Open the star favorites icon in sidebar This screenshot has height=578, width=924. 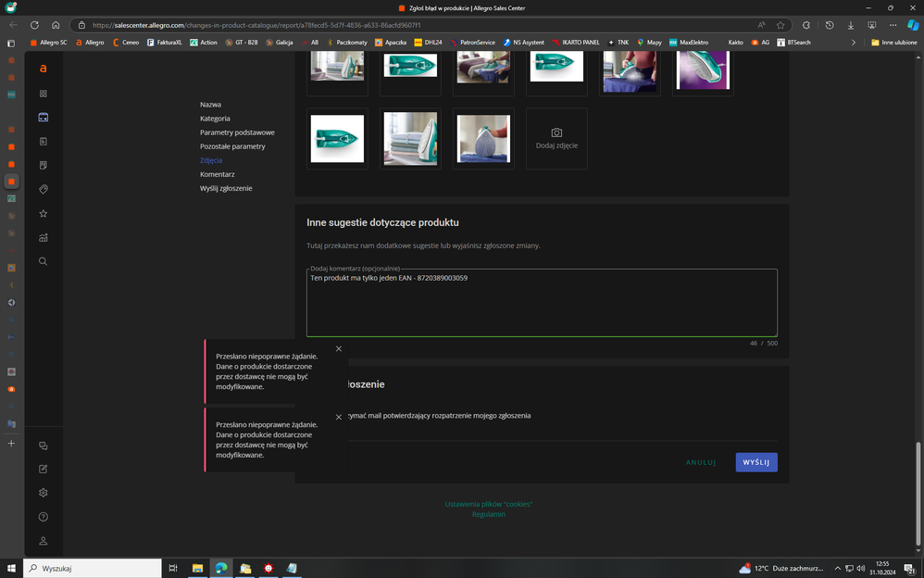43,213
